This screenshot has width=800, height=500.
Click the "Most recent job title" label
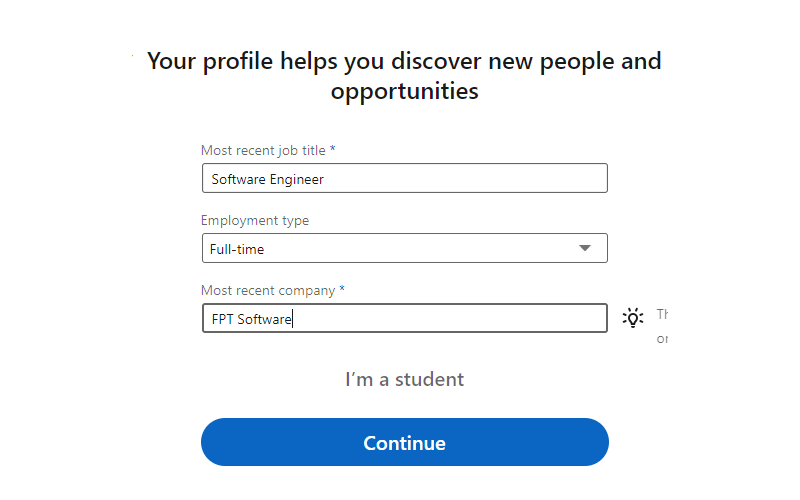(263, 150)
